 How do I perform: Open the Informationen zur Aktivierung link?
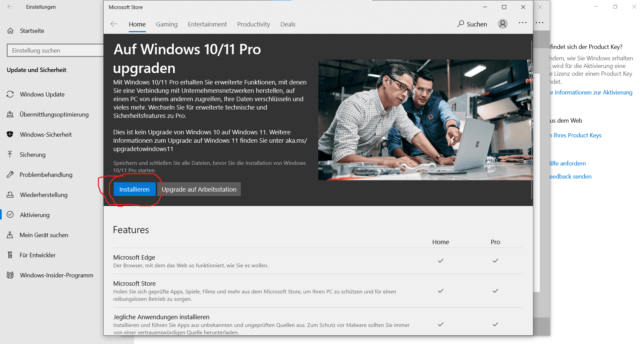click(591, 92)
